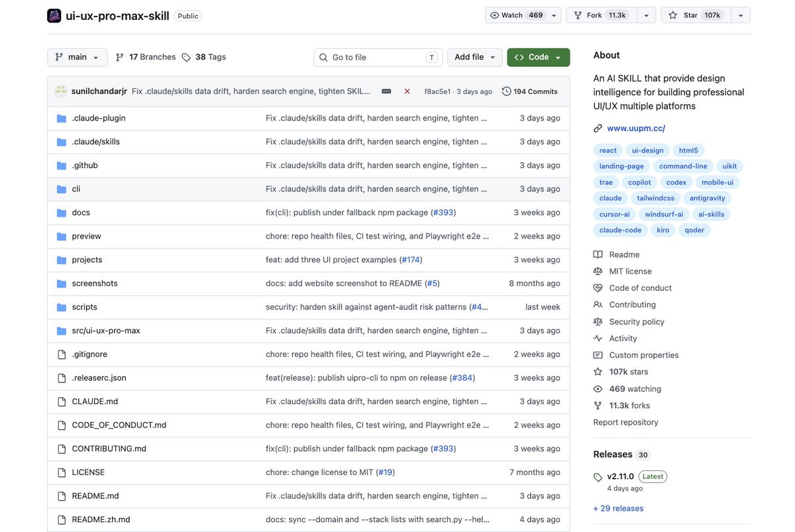
Task: Open the www.uupm.cc link
Action: (636, 128)
